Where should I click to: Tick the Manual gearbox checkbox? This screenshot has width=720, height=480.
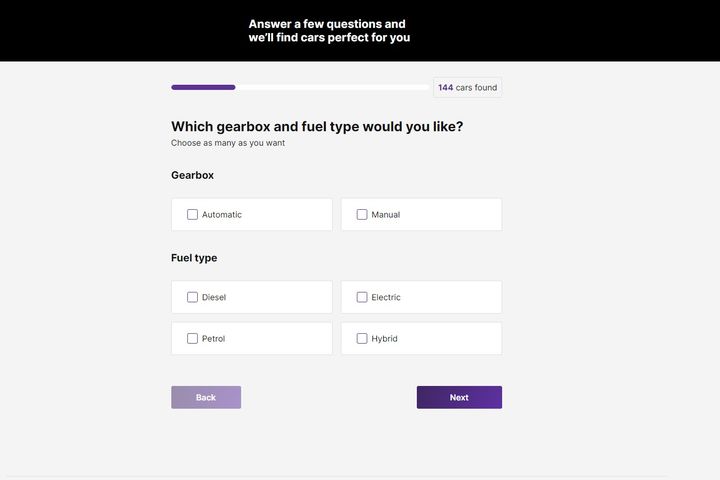pos(362,215)
